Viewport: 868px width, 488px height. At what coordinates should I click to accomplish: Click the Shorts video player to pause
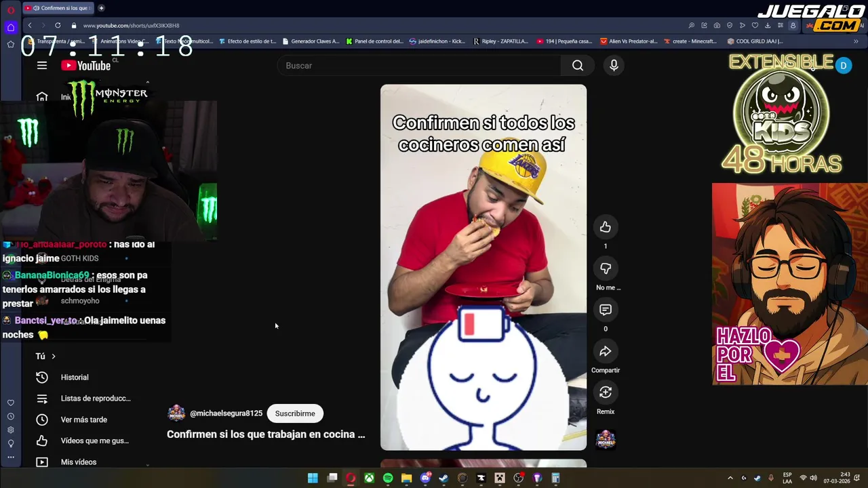[x=484, y=267]
